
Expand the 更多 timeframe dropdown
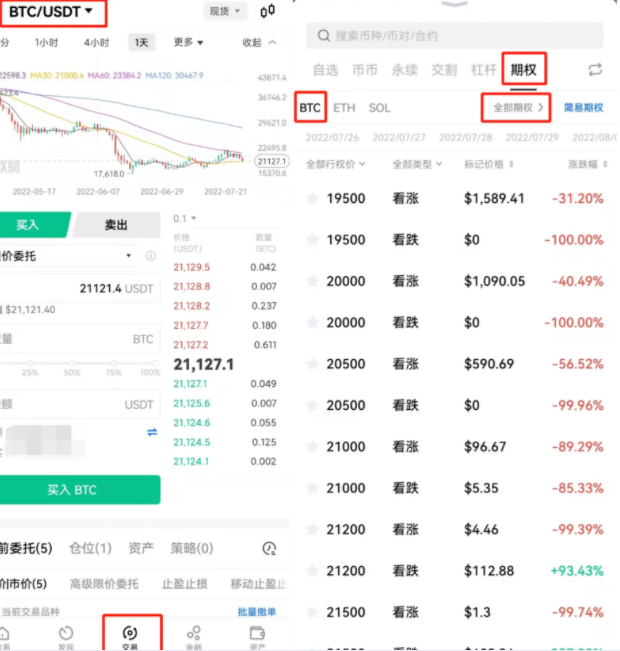point(188,42)
